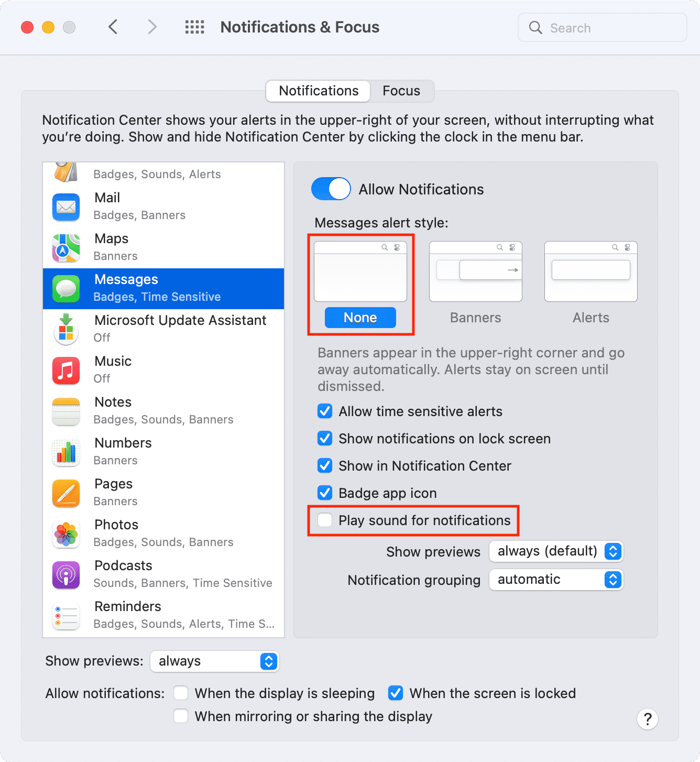Show all preferences grid icon
Image resolution: width=700 pixels, height=762 pixels.
click(x=195, y=27)
